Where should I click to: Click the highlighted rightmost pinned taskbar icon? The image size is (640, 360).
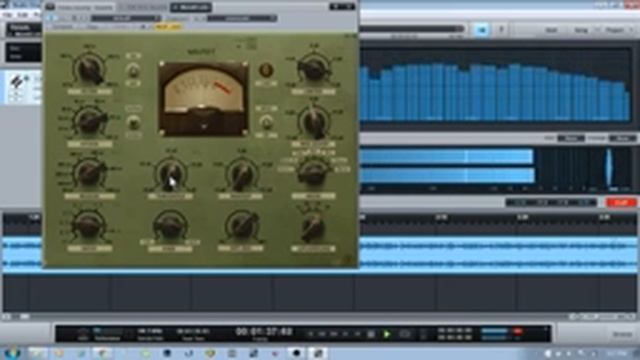tap(318, 353)
